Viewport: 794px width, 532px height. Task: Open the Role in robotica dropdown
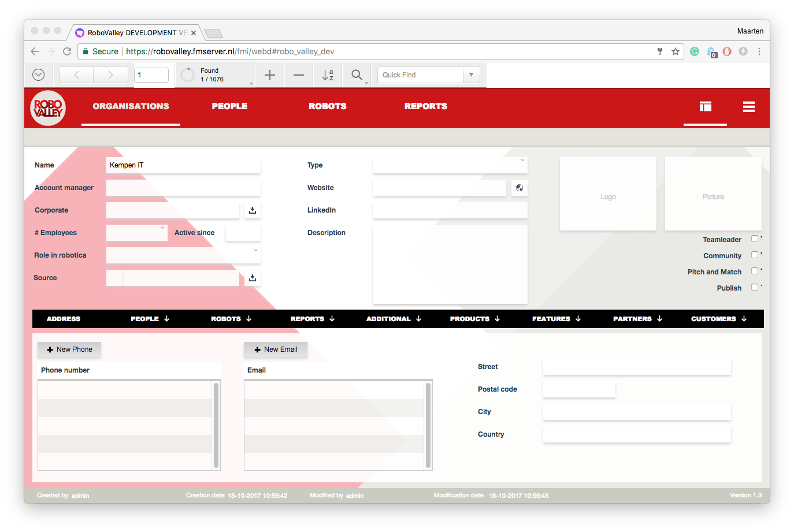[x=255, y=251]
